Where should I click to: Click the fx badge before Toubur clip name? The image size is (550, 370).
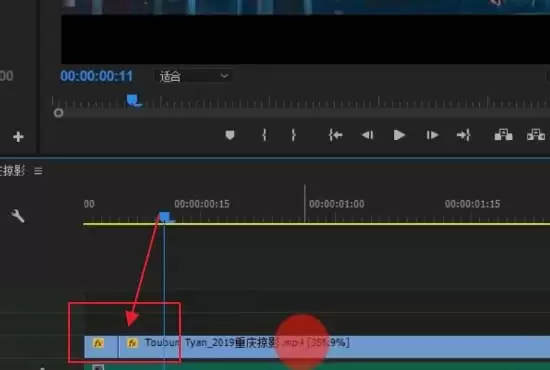(132, 343)
